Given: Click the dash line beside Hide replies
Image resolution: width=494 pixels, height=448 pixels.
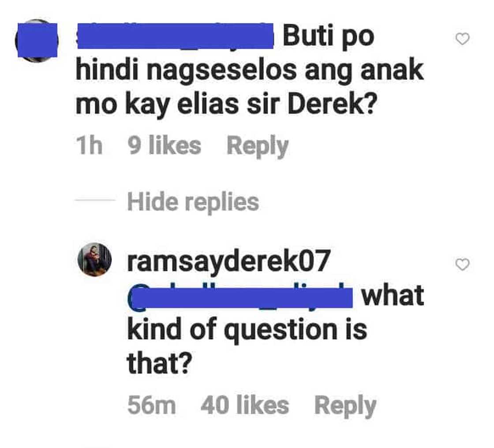Looking at the screenshot, I should click(95, 200).
